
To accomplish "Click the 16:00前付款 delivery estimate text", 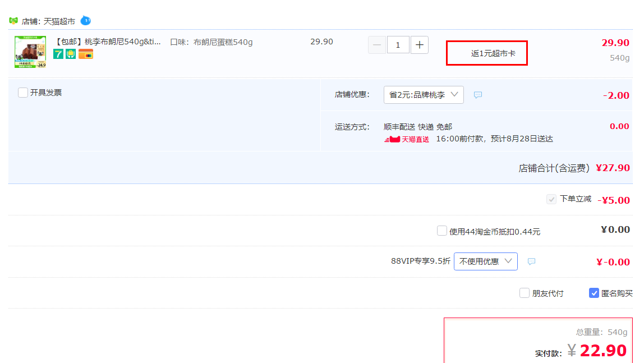I will coord(495,139).
